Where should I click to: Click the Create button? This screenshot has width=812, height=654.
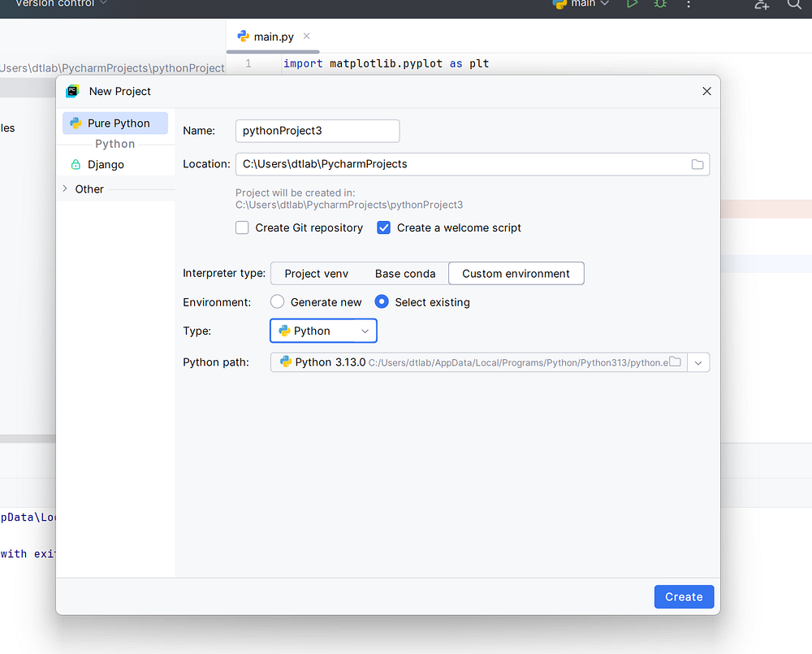coord(684,596)
